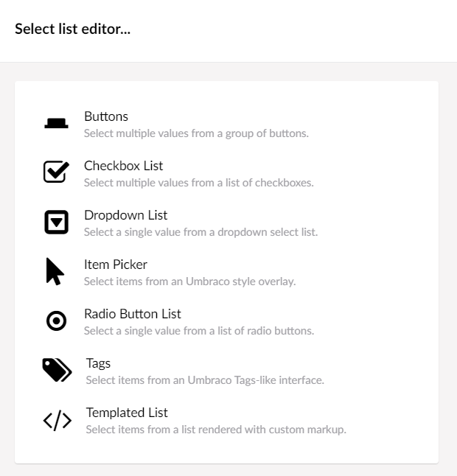
Task: Click the Item Picker cursor icon
Action: click(55, 271)
